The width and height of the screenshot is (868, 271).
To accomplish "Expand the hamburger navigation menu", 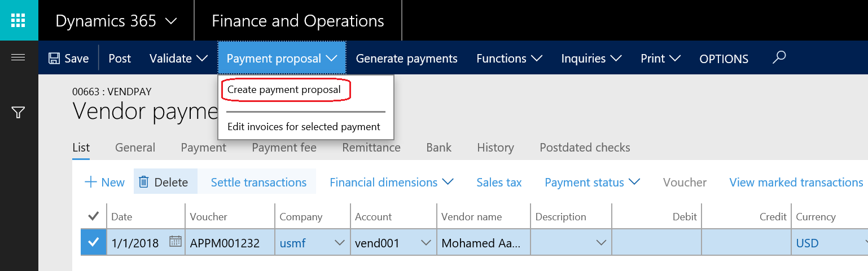I will click(18, 57).
